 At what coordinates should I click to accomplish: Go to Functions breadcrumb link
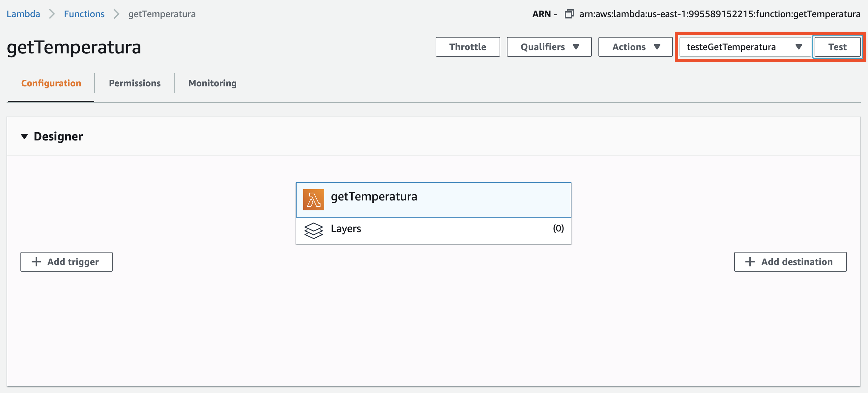[84, 14]
